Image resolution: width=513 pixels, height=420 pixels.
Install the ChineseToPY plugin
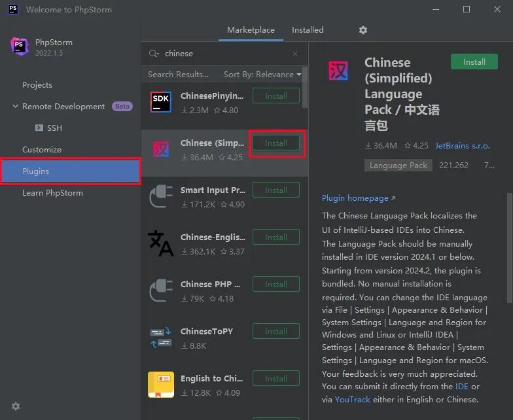coord(276,331)
